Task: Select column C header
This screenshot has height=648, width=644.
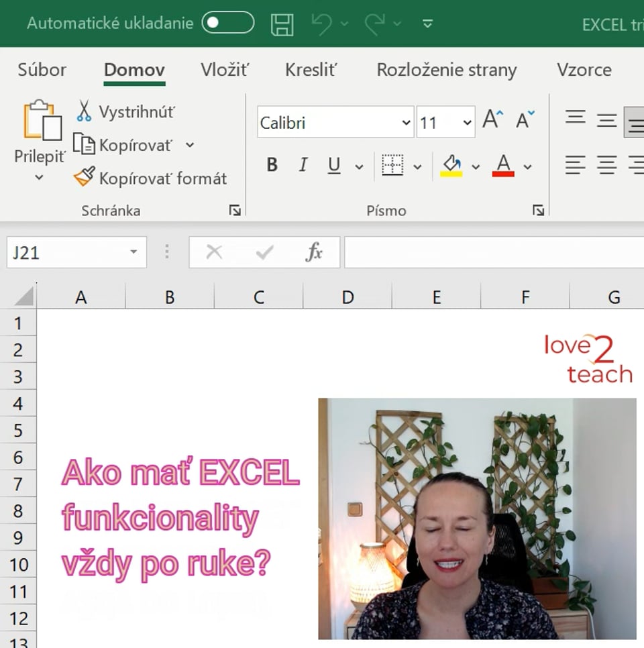Action: (259, 296)
